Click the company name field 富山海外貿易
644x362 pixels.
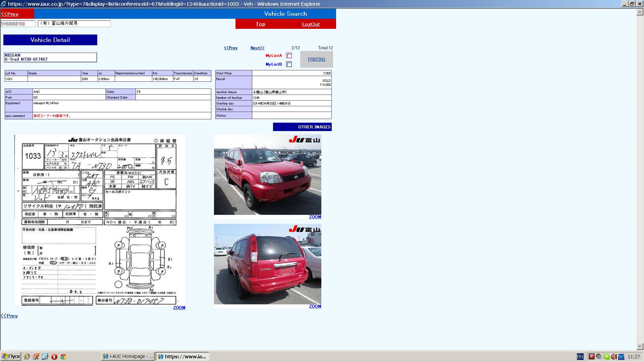pos(74,23)
